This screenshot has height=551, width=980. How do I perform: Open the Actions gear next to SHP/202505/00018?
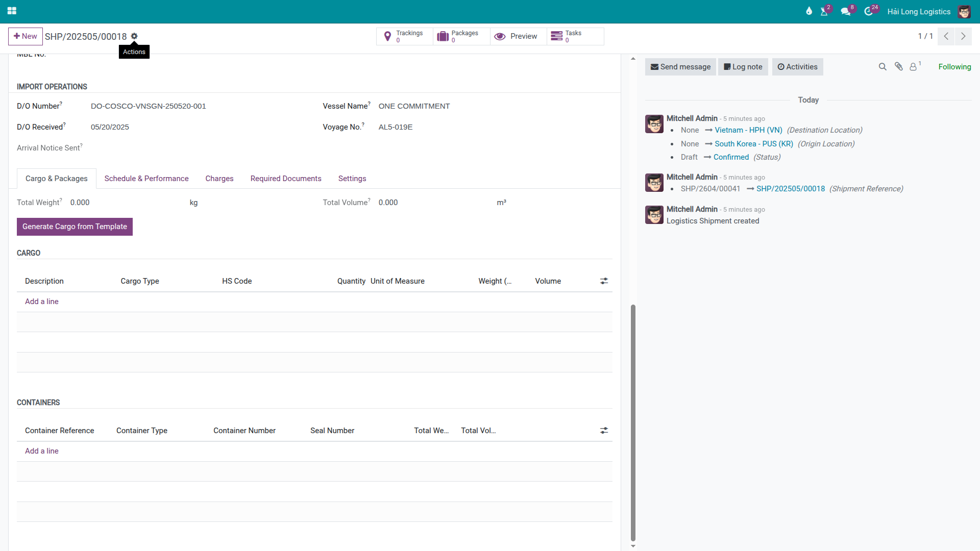[x=134, y=36]
